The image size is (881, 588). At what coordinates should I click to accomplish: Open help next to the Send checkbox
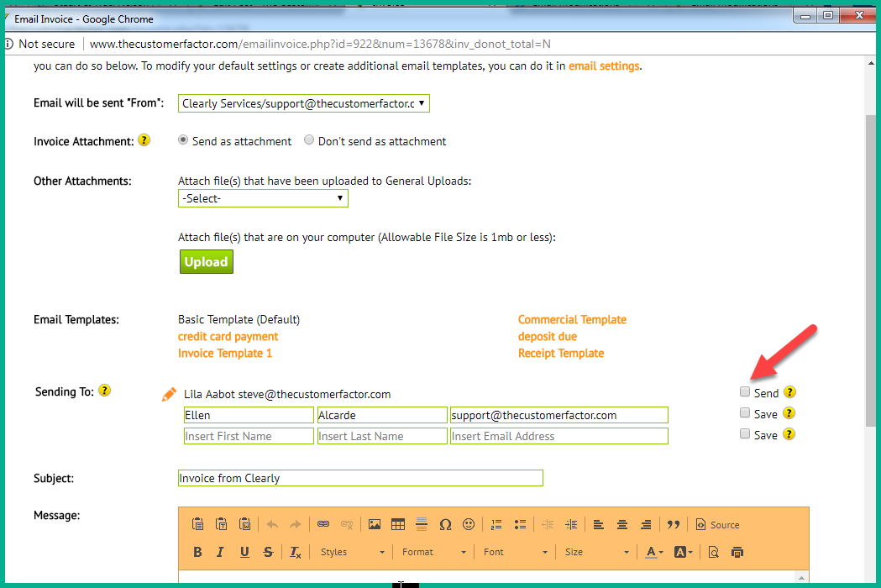pos(789,391)
